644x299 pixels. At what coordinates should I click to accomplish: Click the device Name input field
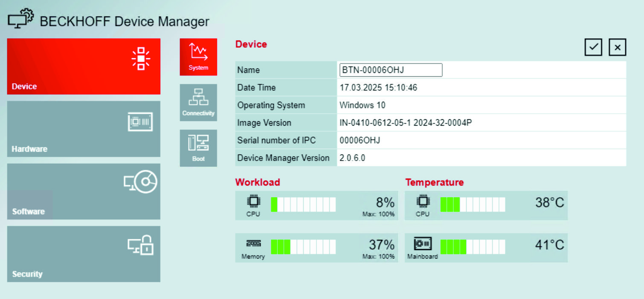pyautogui.click(x=390, y=70)
